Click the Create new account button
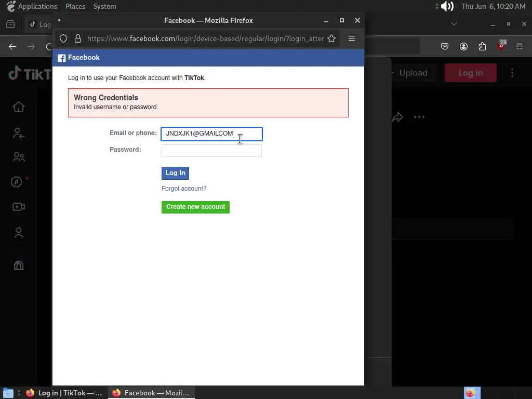Image resolution: width=532 pixels, height=399 pixels. (x=195, y=207)
